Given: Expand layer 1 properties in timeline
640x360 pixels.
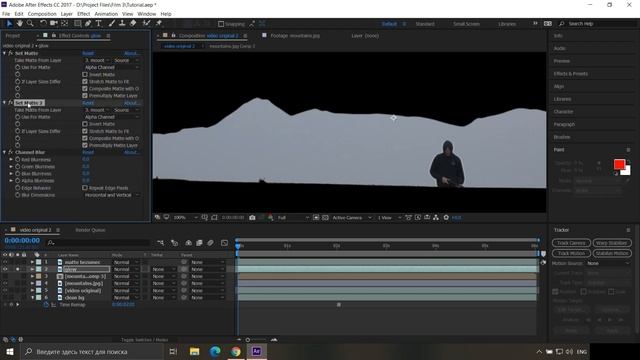Looking at the screenshot, I should (x=32, y=262).
